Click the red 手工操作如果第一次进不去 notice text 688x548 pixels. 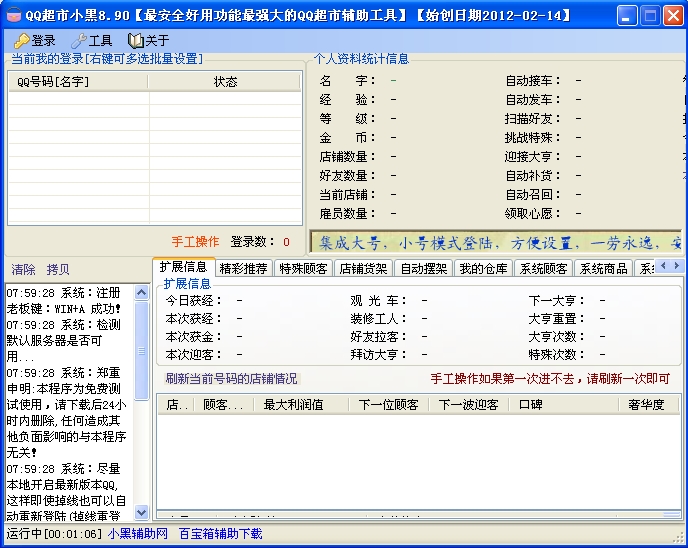tap(550, 379)
